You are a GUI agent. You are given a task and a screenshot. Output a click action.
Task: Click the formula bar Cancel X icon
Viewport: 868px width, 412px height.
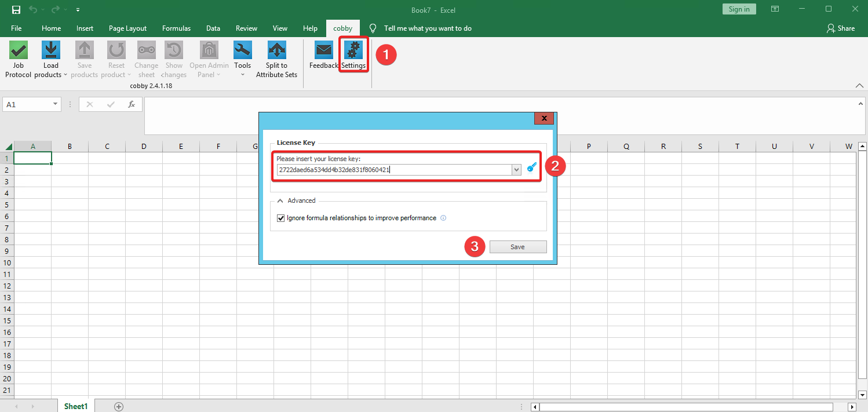90,104
